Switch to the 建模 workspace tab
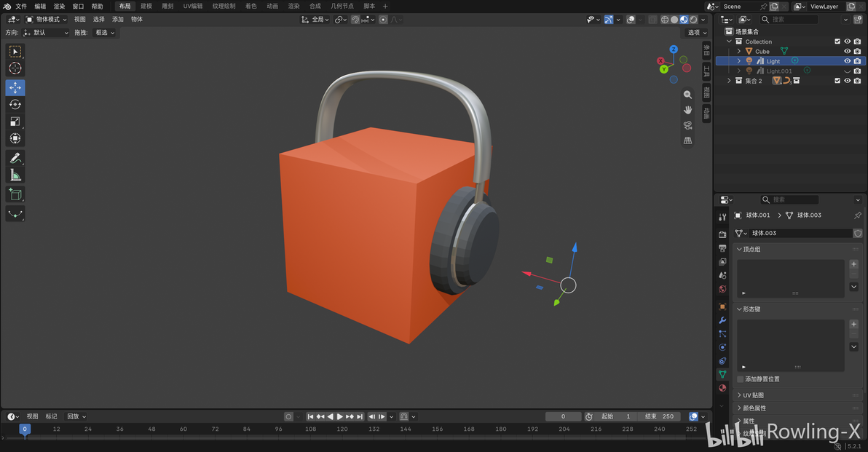This screenshot has width=868, height=452. coord(146,6)
